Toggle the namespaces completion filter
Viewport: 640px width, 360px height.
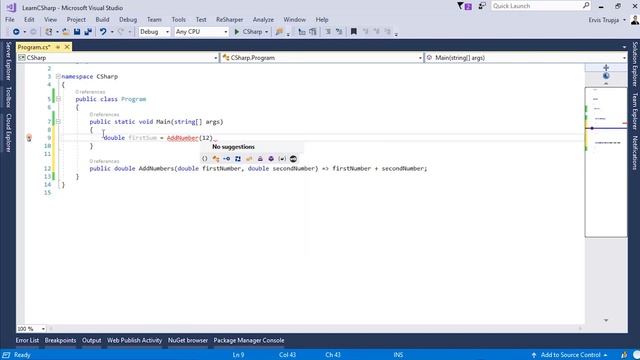[x=205, y=159]
